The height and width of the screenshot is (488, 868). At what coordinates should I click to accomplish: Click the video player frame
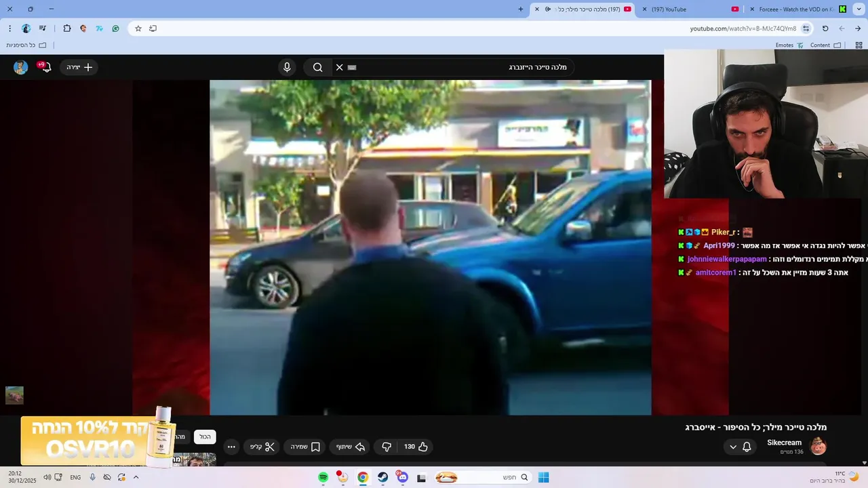(430, 247)
